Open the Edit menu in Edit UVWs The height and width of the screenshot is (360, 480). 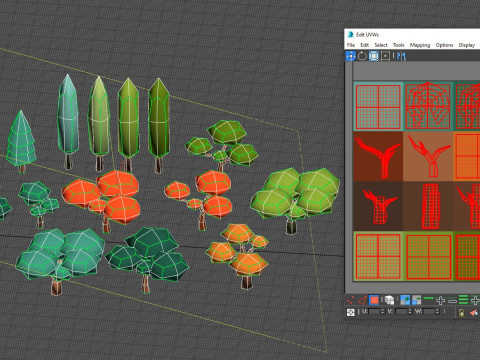[364, 45]
